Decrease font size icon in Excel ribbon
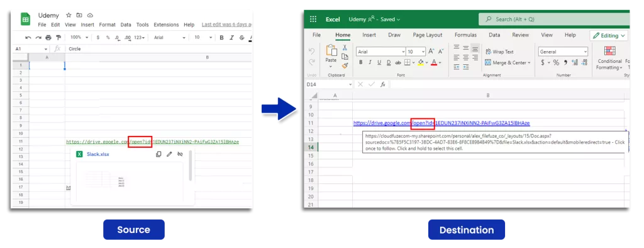 441,52
